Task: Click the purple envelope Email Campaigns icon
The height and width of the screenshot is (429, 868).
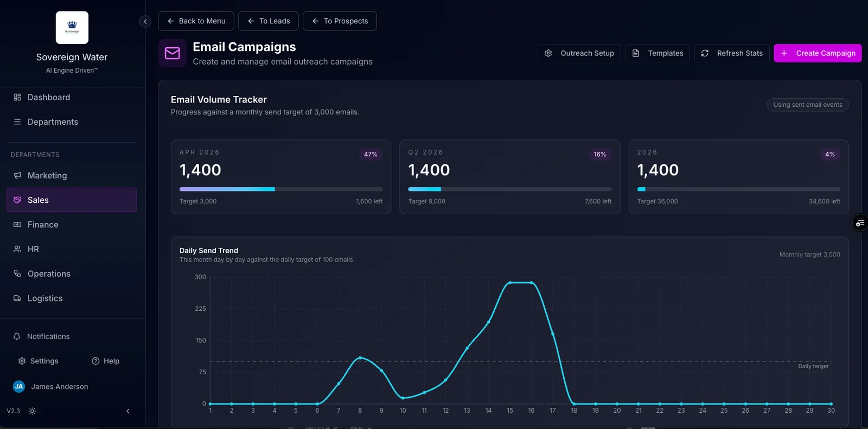Action: tap(172, 53)
